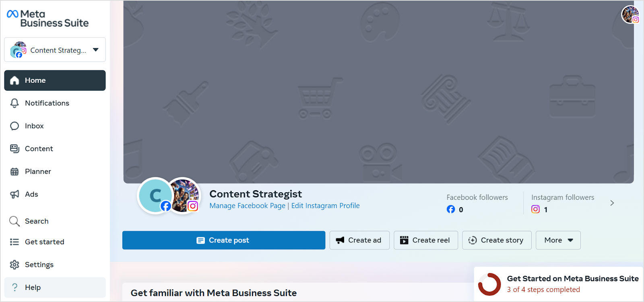Open the top-right Instagram profile avatar
644x302 pixels.
tap(630, 15)
